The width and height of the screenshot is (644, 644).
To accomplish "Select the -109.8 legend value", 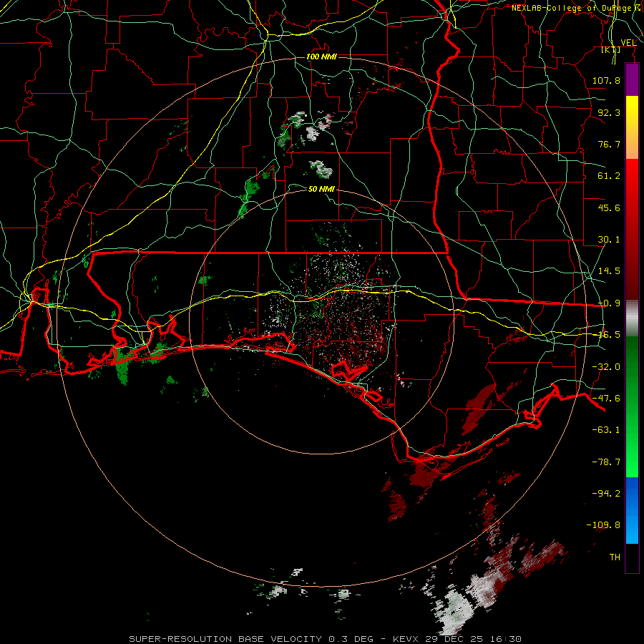I will point(603,525).
